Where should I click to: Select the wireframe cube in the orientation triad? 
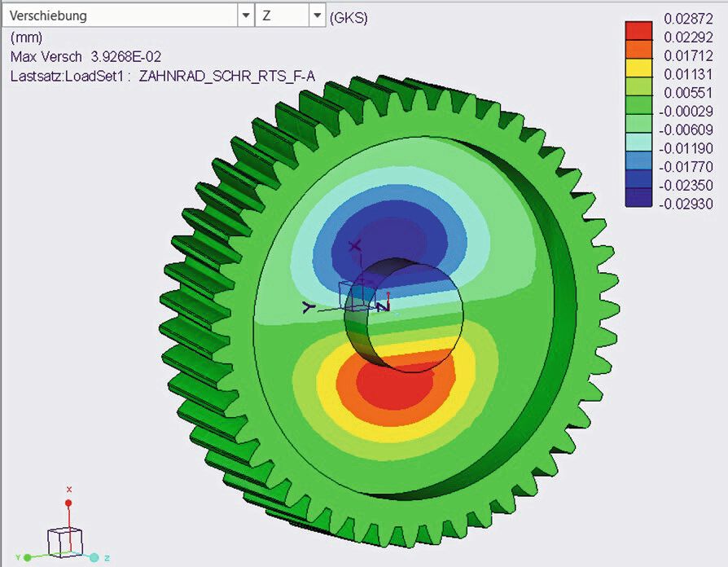click(64, 541)
